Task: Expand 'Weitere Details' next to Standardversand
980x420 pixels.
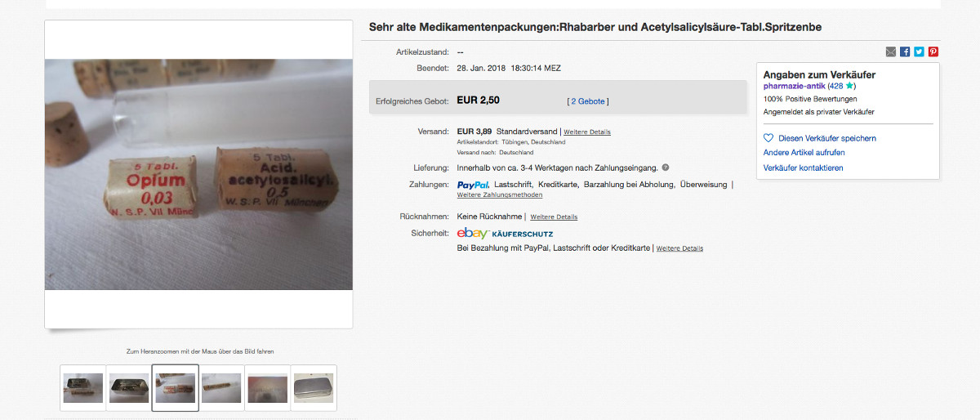Action: [x=587, y=132]
